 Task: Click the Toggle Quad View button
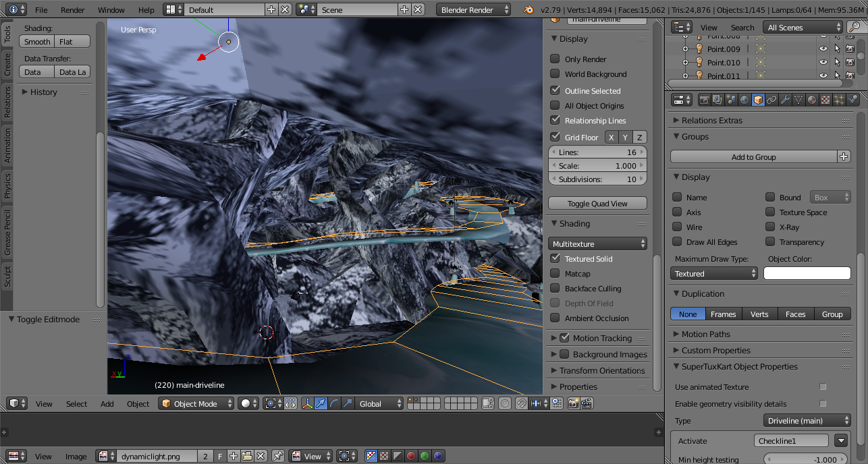pos(597,204)
